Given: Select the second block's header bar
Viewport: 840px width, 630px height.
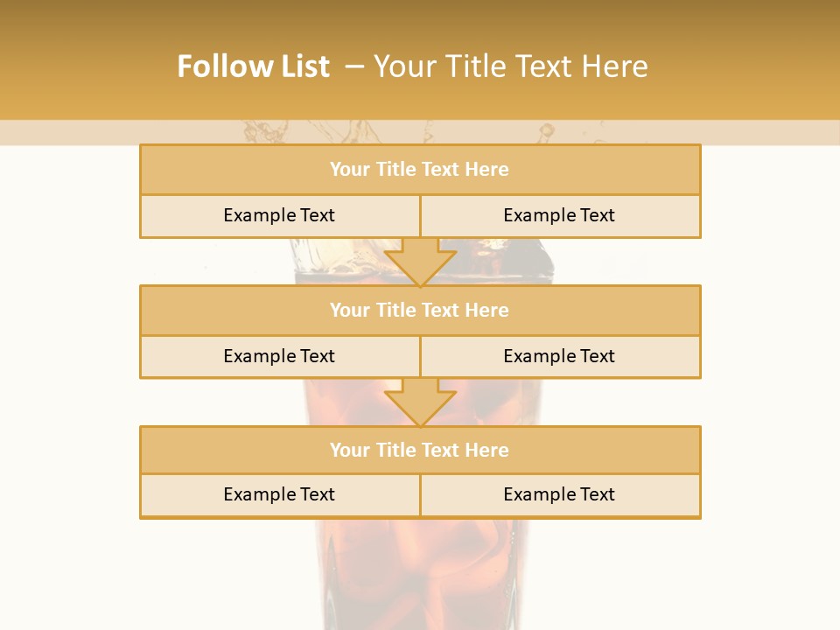Looking at the screenshot, I should click(419, 311).
